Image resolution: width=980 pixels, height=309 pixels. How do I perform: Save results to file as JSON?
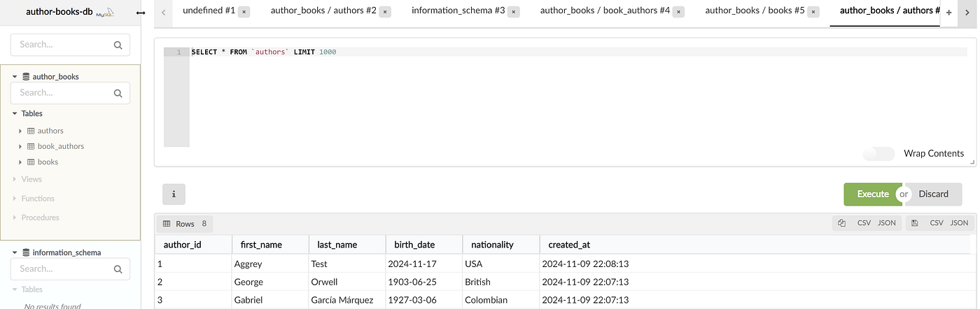pyautogui.click(x=959, y=223)
